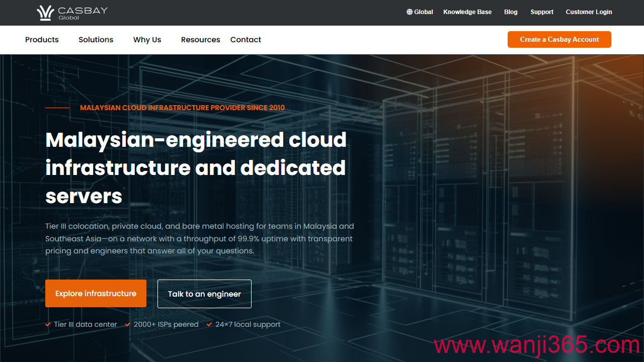The height and width of the screenshot is (362, 644).
Task: Click the 24×7 local support text
Action: pyautogui.click(x=248, y=324)
